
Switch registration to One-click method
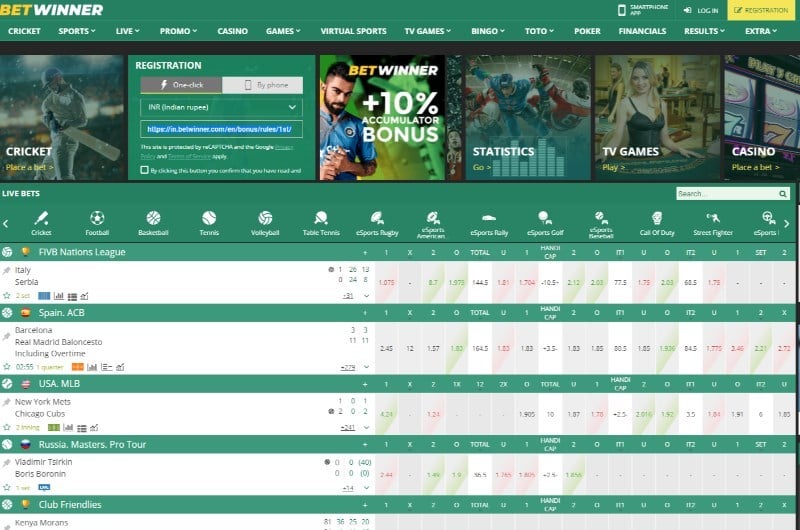click(181, 85)
